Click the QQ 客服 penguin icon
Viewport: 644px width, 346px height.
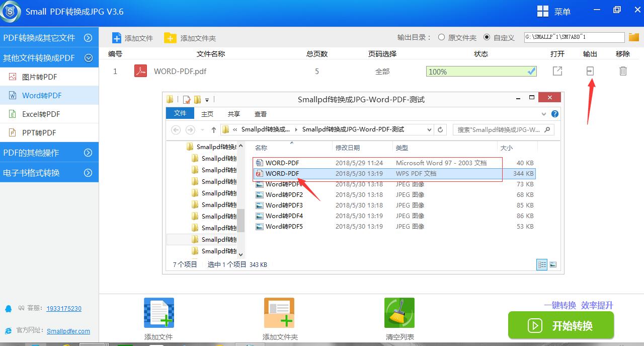point(8,308)
